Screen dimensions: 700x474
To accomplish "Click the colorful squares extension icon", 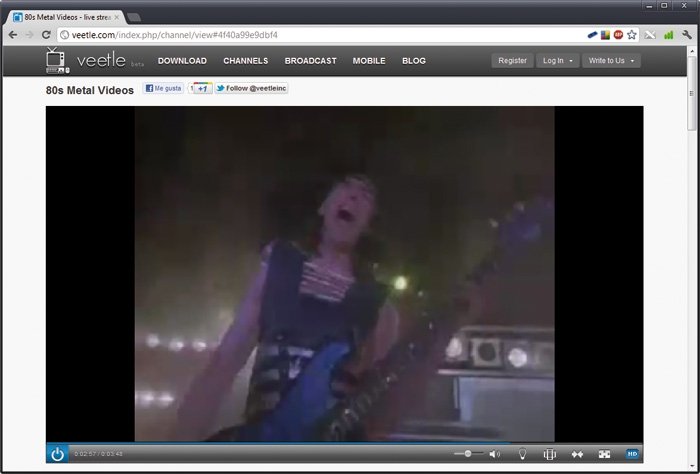I will (x=605, y=35).
